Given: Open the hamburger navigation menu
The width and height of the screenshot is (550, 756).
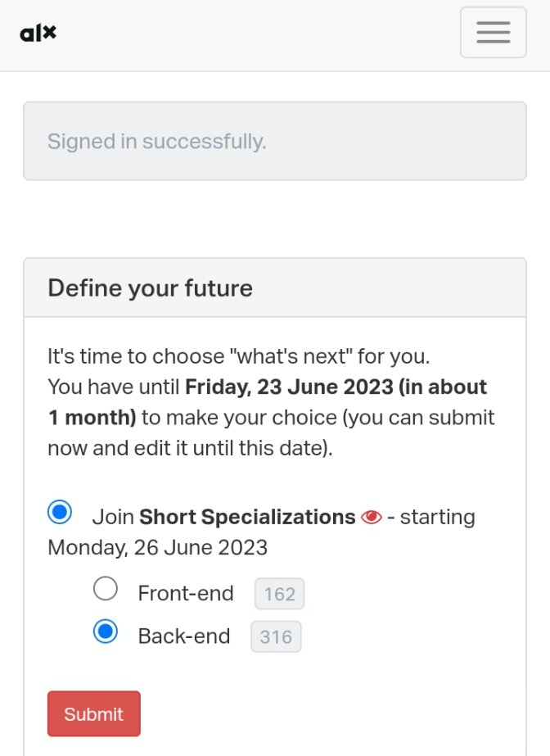Looking at the screenshot, I should pos(493,33).
